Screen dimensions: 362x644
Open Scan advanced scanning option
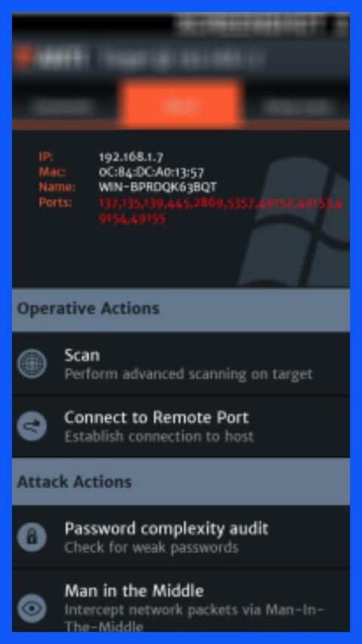point(181,364)
